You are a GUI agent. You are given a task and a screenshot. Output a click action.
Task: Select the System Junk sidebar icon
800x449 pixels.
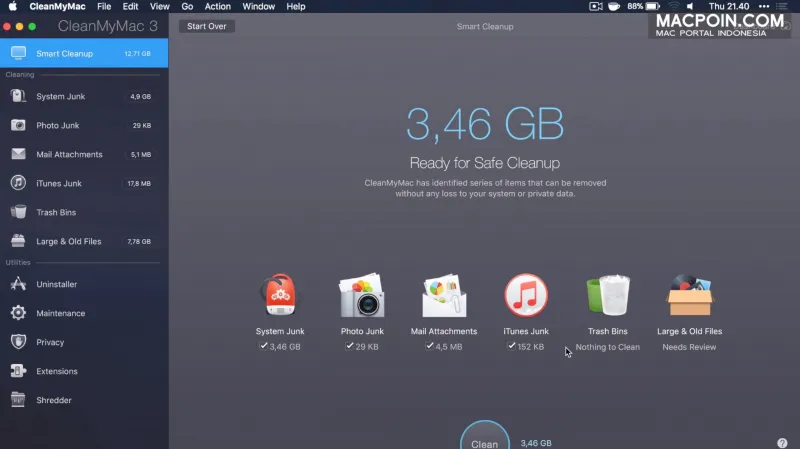18,96
